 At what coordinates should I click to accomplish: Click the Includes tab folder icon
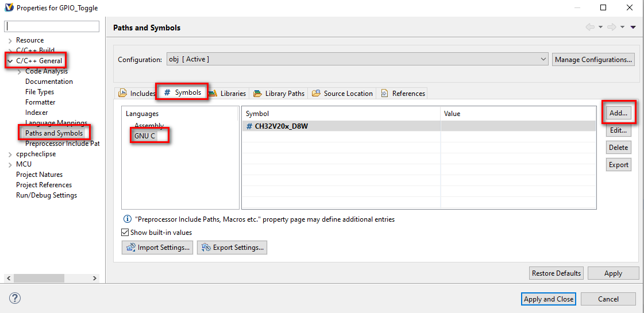point(122,93)
